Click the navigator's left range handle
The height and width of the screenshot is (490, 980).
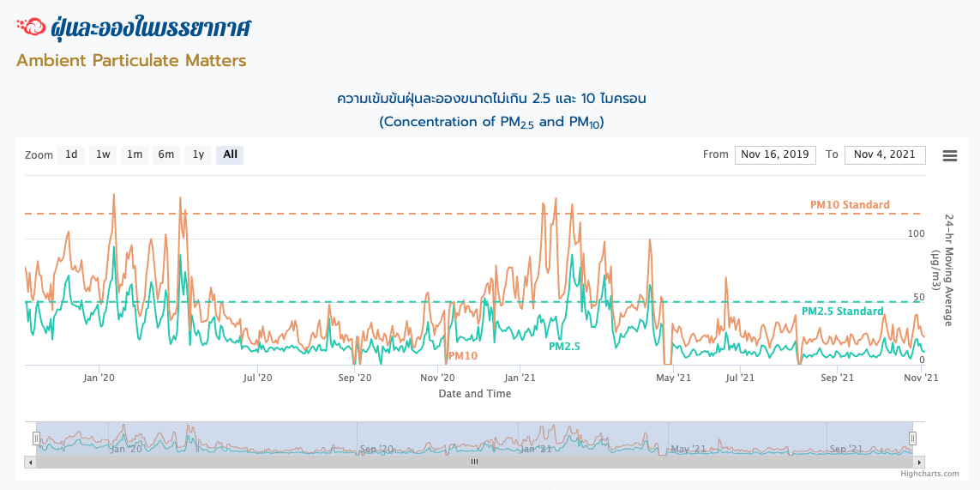36,439
